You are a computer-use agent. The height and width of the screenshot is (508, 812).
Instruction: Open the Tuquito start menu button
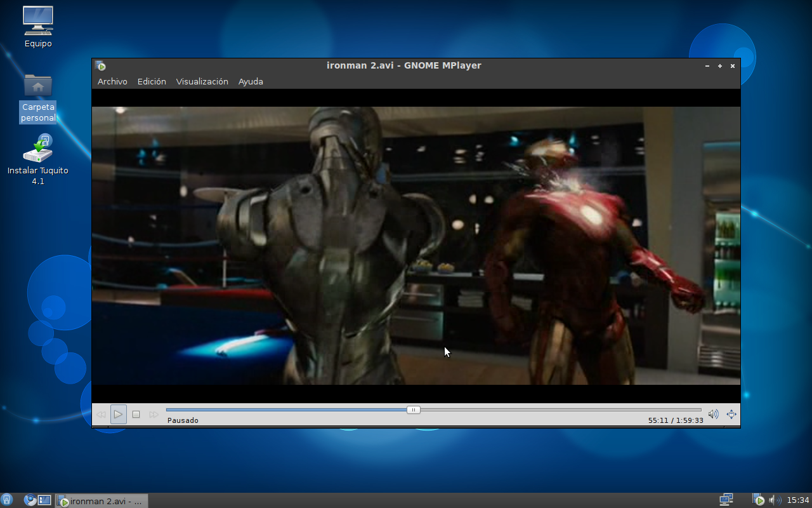tap(7, 500)
